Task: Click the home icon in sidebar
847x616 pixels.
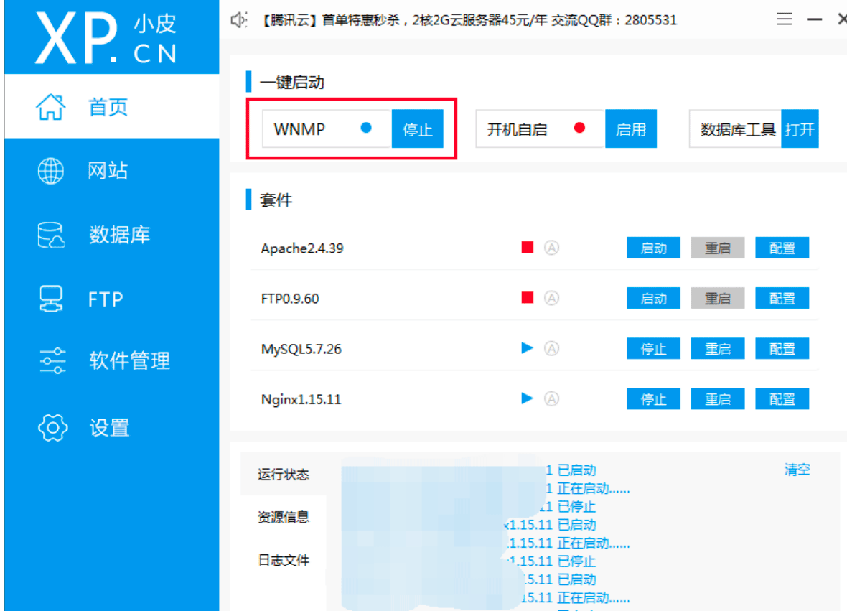Action: 51,106
